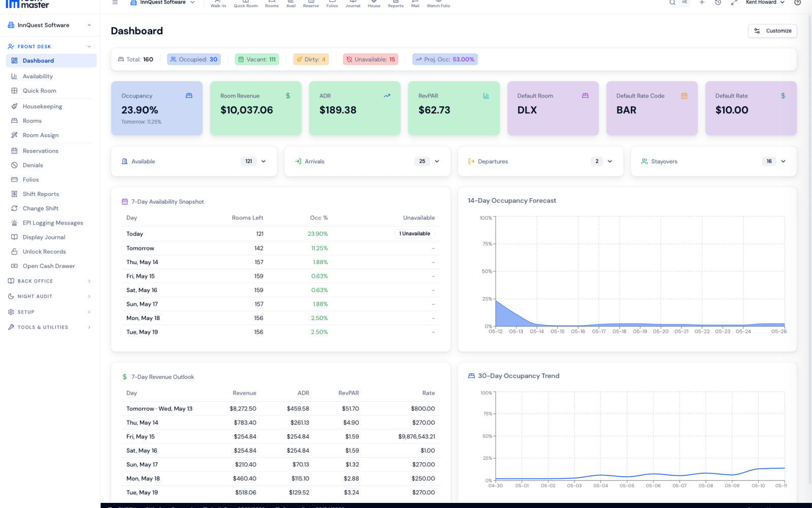Toggle fullscreen with the expand arrows icon
Viewport: 812px width, 508px height.
(734, 3)
